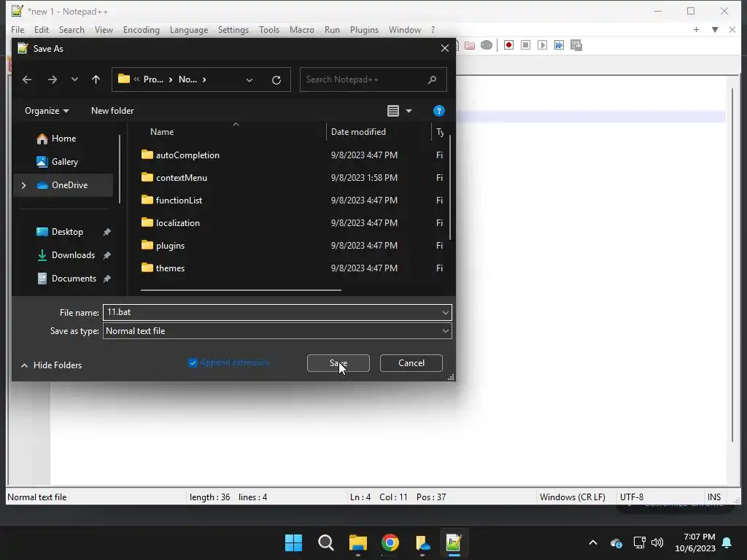Refresh the folder listing in the Save As dialog
747x560 pixels.
pyautogui.click(x=276, y=80)
